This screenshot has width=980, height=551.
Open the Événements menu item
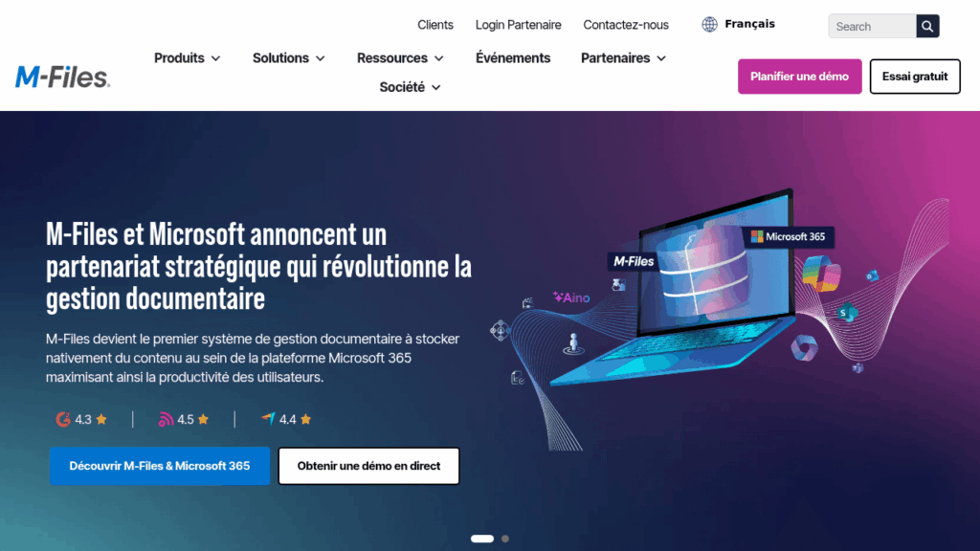(x=513, y=58)
